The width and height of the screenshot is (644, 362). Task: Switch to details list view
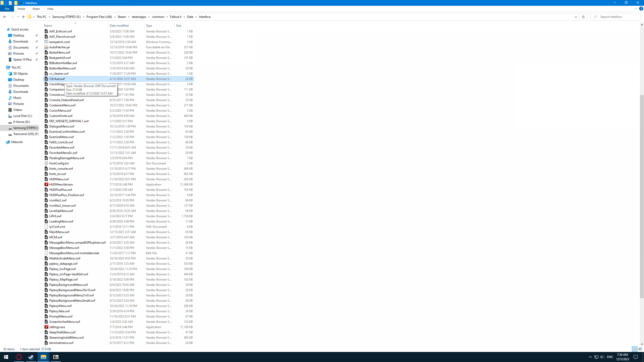coord(635,349)
